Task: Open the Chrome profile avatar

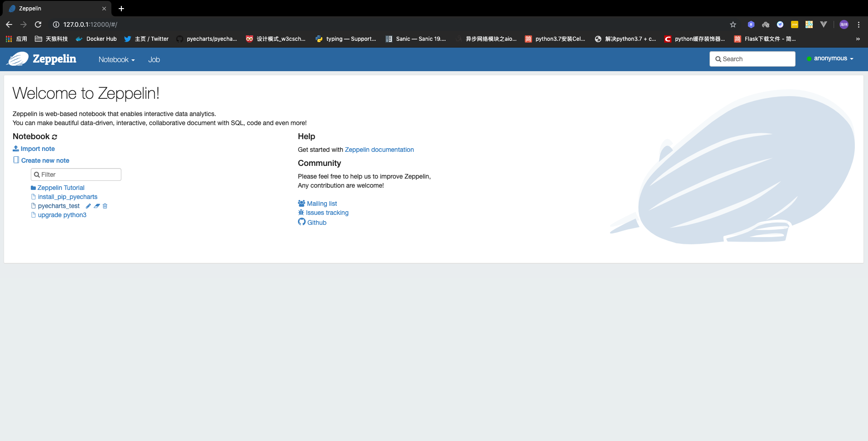Action: (x=844, y=24)
